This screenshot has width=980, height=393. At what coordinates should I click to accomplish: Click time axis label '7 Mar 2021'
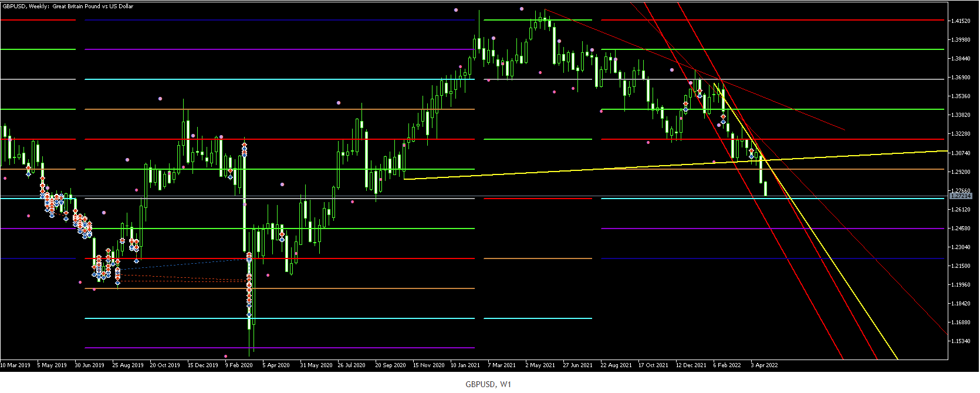(x=502, y=365)
